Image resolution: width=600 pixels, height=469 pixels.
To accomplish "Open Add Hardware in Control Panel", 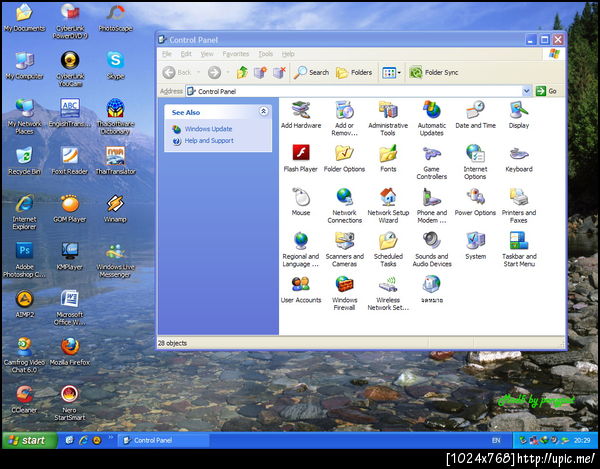I will pyautogui.click(x=301, y=115).
